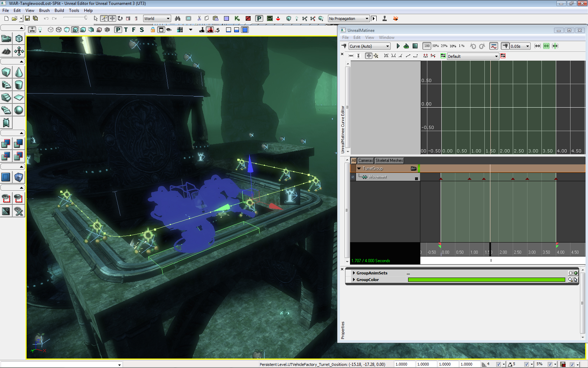The height and width of the screenshot is (368, 588).
Task: Play the Matinee sequence
Action: [x=398, y=46]
